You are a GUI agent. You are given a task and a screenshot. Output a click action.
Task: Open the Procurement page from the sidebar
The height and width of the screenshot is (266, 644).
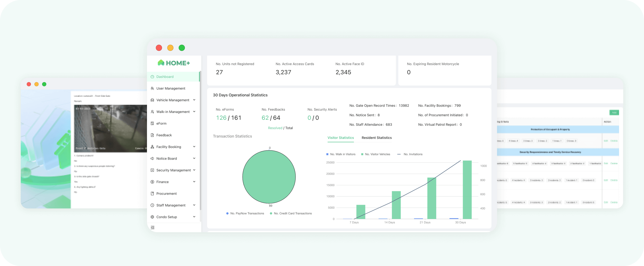(x=166, y=194)
